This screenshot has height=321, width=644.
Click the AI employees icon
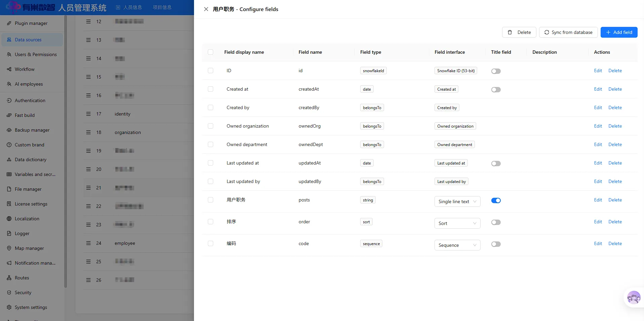pos(9,84)
